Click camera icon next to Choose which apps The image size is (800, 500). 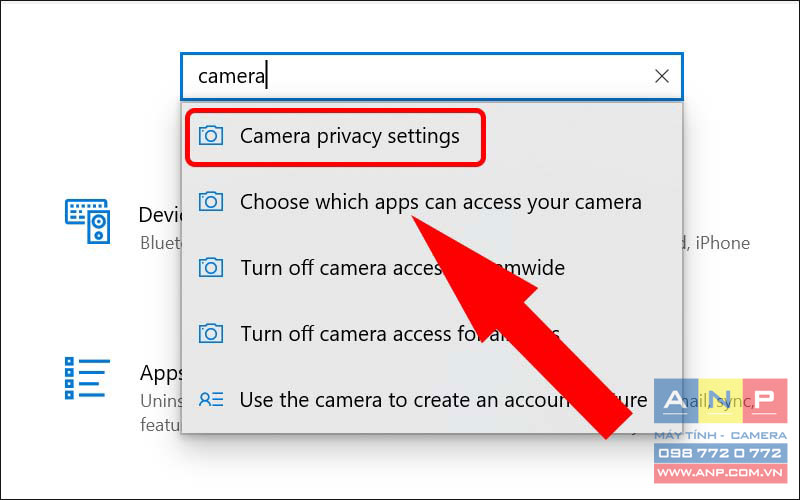pyautogui.click(x=211, y=202)
